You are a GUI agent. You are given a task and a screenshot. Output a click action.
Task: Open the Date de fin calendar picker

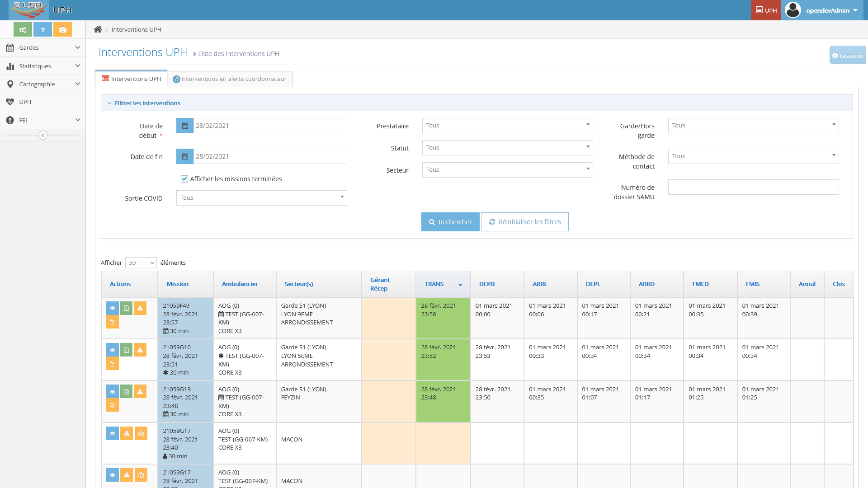pos(185,156)
